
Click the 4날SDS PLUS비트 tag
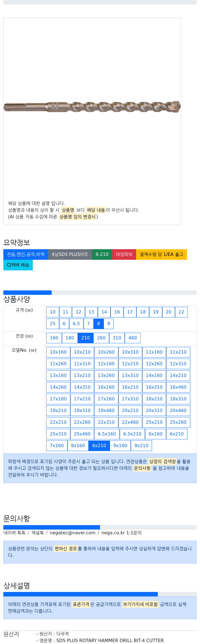[70, 254]
